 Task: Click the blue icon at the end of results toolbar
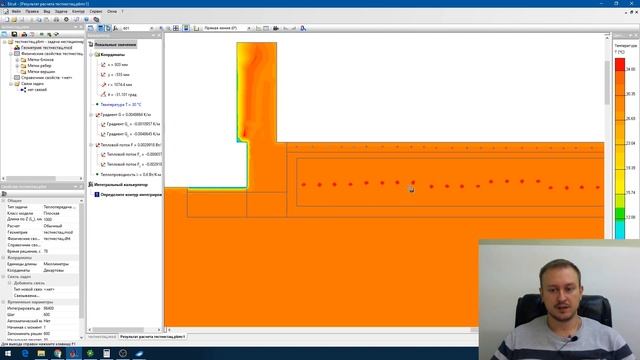pos(303,28)
